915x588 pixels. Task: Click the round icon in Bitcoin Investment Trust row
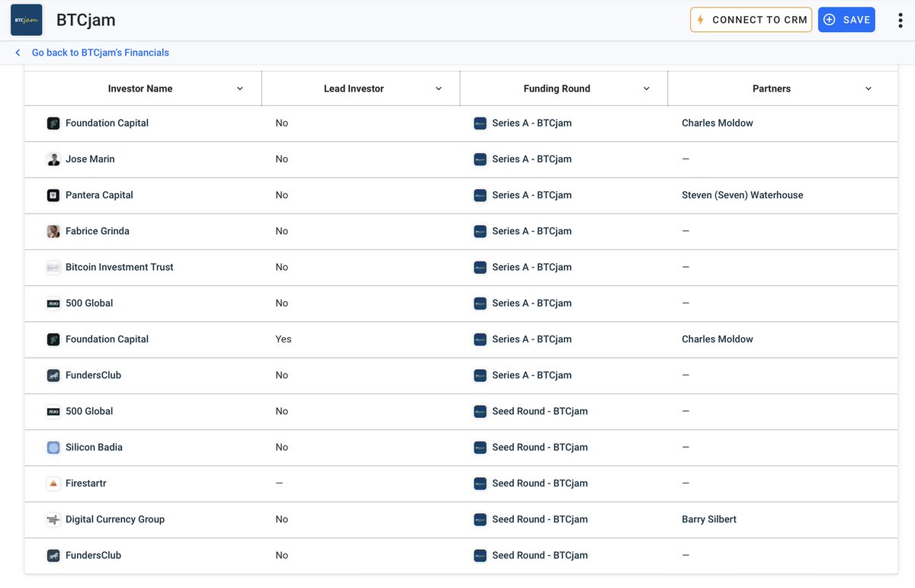tap(480, 267)
